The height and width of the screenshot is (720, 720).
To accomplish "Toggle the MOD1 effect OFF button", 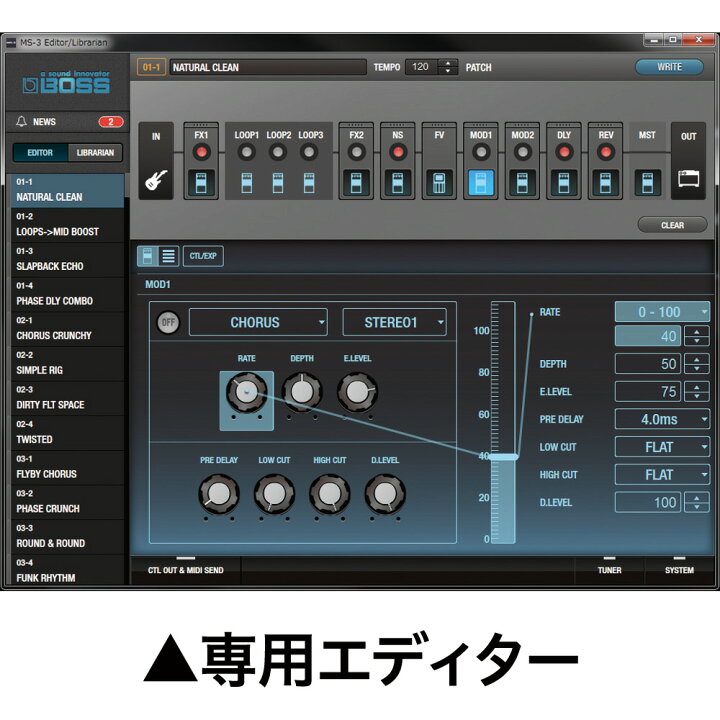I will (x=168, y=322).
